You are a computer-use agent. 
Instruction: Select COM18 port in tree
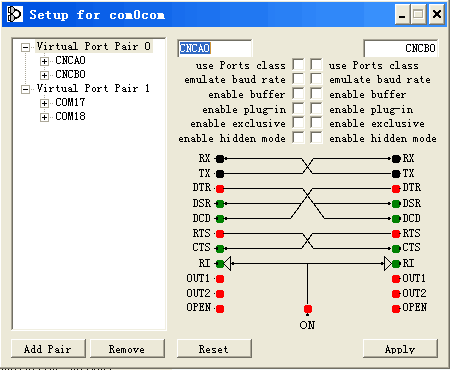pyautogui.click(x=70, y=116)
